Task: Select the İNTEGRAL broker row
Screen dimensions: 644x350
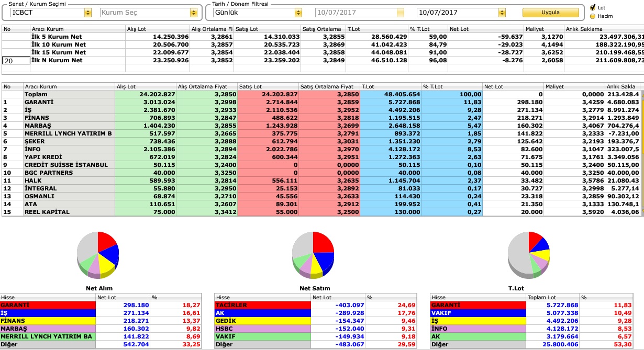Action: pyautogui.click(x=321, y=188)
